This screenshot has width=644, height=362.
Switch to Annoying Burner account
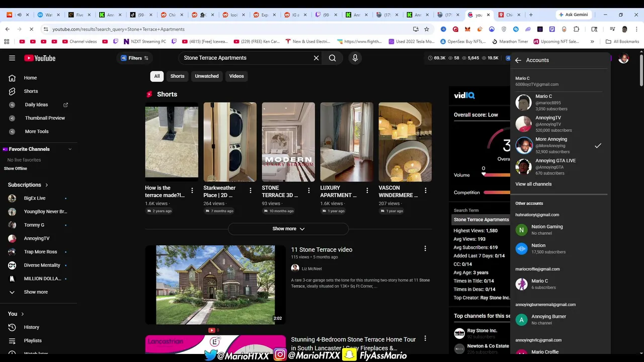pos(558,319)
